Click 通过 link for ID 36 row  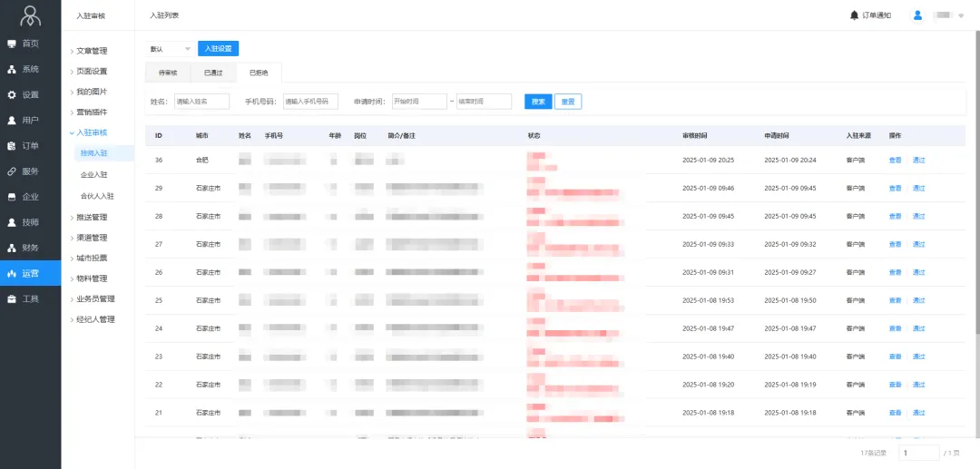918,161
